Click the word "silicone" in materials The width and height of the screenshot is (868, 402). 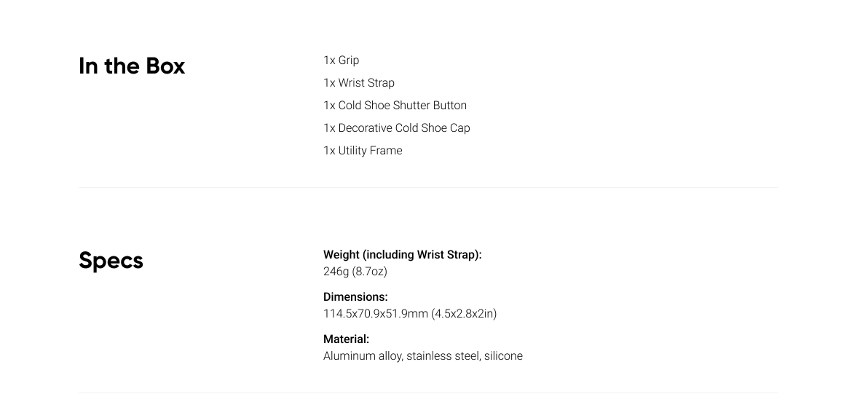(x=503, y=356)
